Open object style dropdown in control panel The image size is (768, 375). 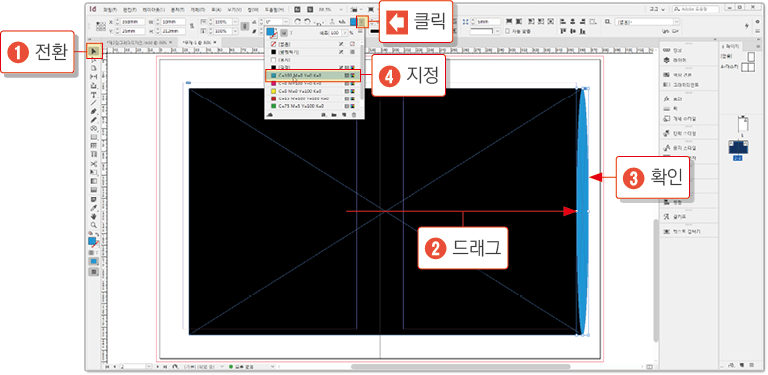coord(676,22)
